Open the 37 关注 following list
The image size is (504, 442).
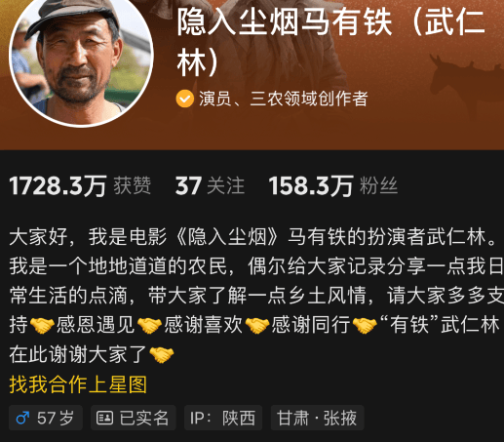point(210,186)
